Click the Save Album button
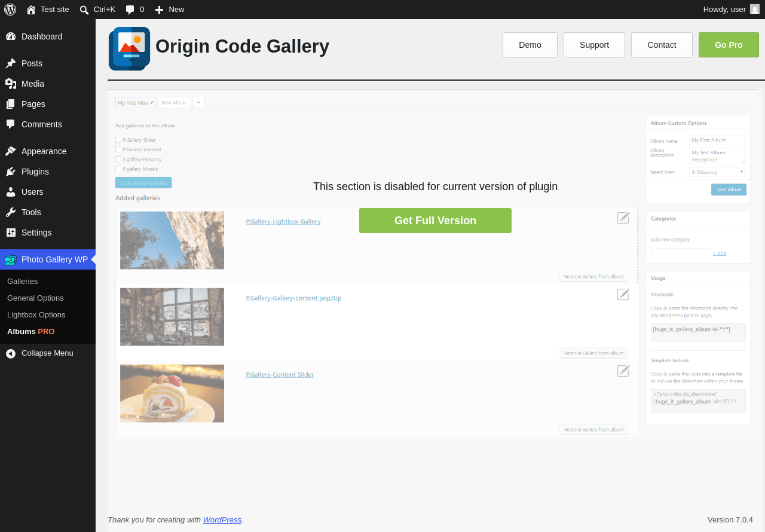765x532 pixels. click(x=729, y=189)
